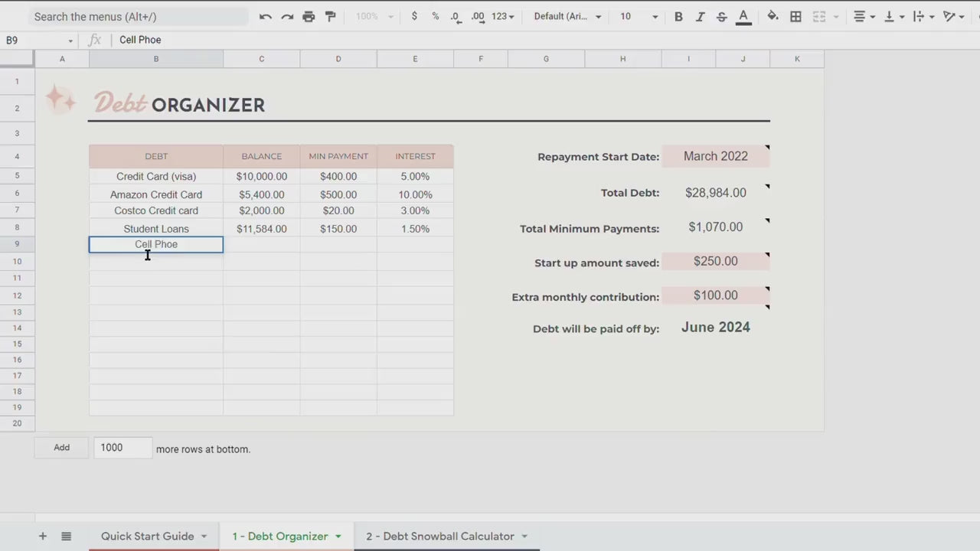Select the paint format tool

coord(331,17)
